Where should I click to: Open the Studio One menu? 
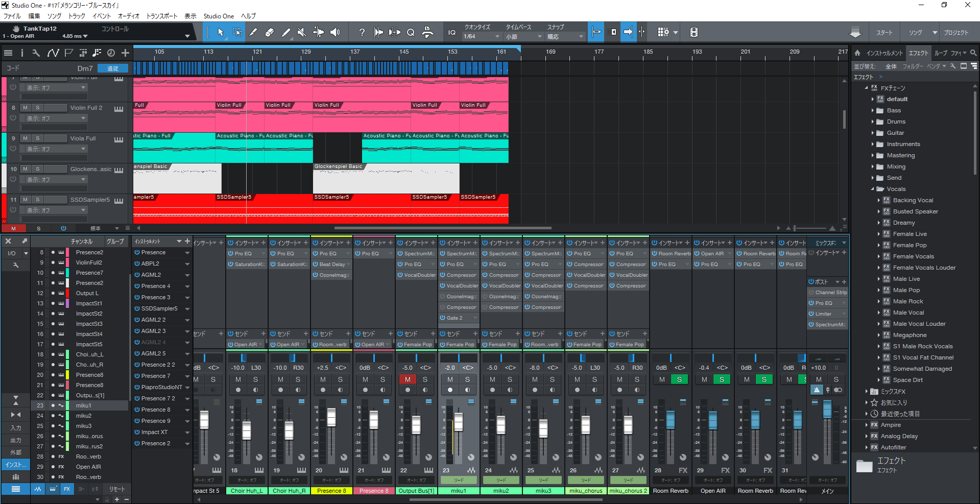tap(219, 16)
